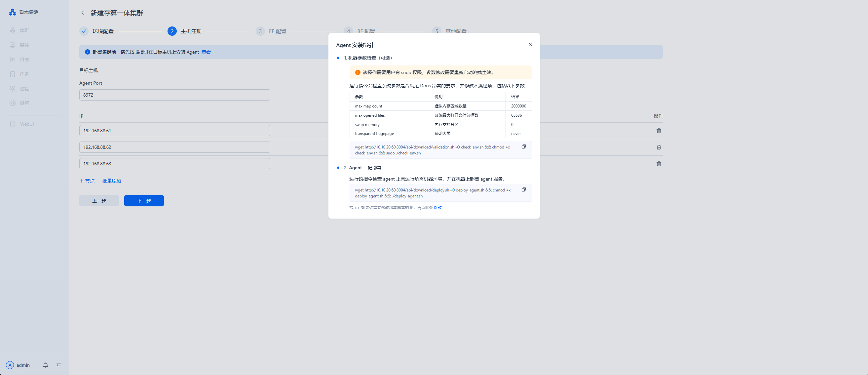868x375 pixels.
Task: Click the admin avatar icon
Action: tap(10, 365)
